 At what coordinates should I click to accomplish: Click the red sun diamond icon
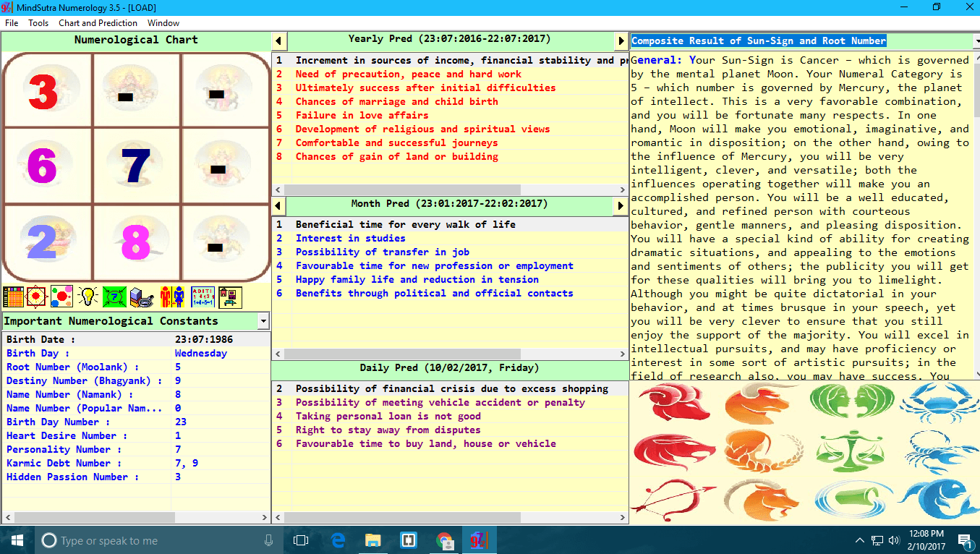click(x=38, y=297)
